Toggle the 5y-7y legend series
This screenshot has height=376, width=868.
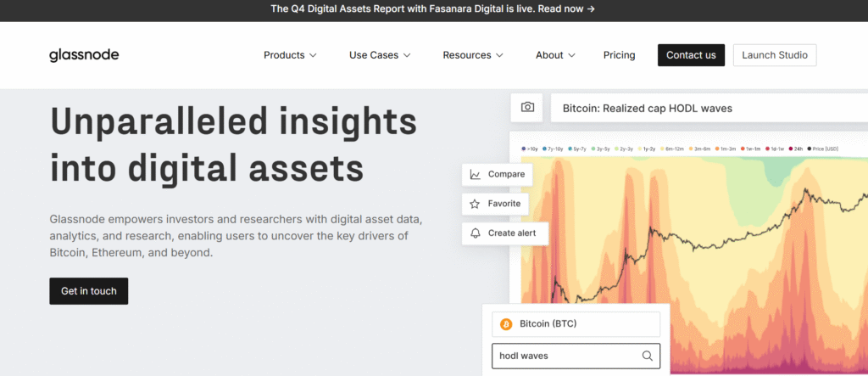pos(576,149)
